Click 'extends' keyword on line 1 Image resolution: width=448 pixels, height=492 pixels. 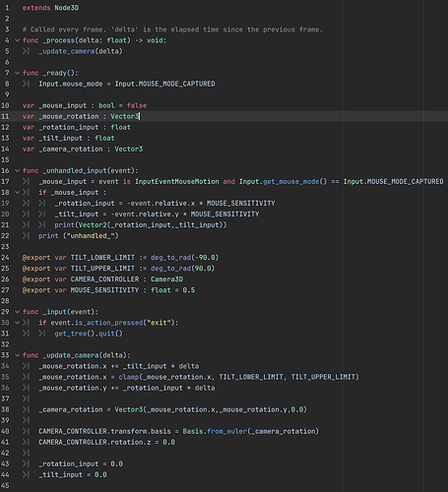point(36,8)
